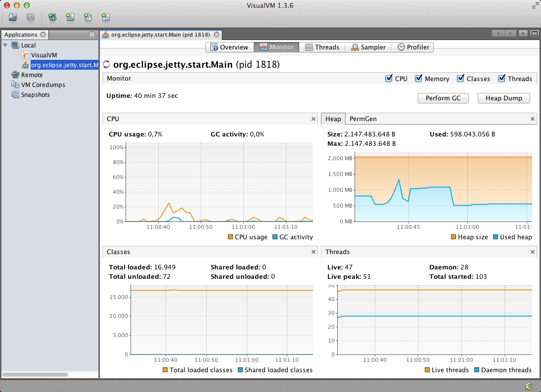
Task: Select the VisualVM tree item
Action: pyautogui.click(x=44, y=55)
